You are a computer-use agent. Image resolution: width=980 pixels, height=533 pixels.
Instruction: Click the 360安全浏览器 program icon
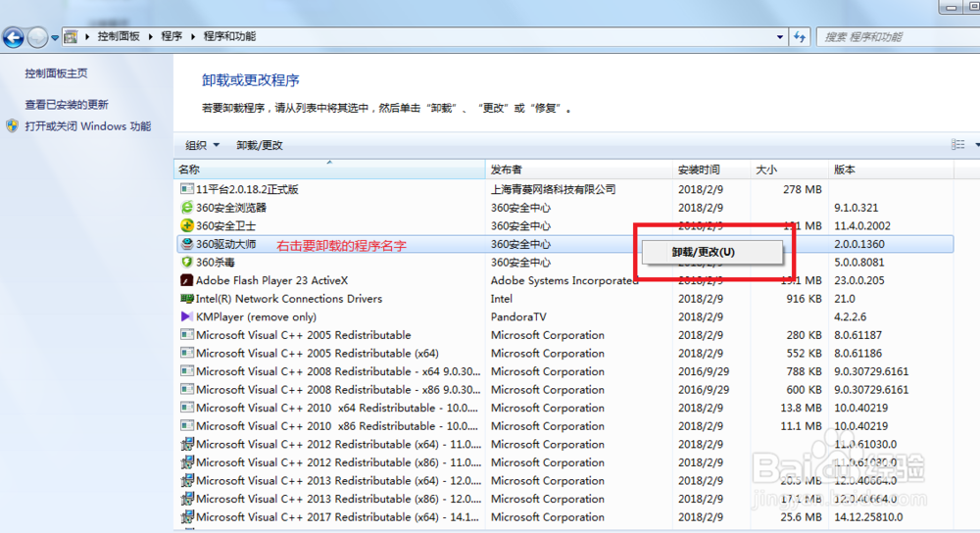coord(186,207)
